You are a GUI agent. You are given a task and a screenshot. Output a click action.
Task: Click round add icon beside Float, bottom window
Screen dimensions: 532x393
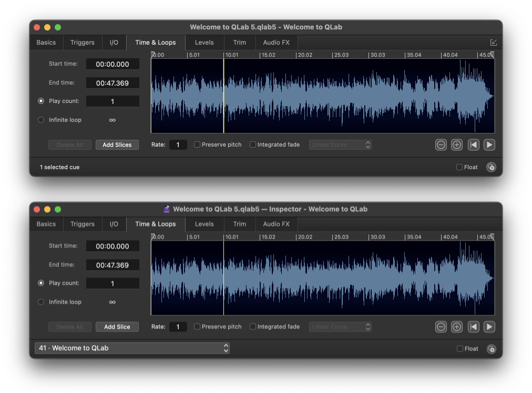(491, 349)
